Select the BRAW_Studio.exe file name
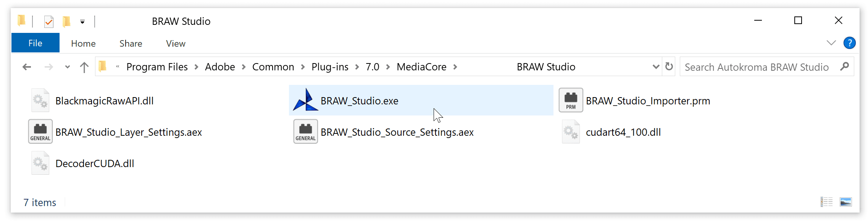 (x=359, y=101)
